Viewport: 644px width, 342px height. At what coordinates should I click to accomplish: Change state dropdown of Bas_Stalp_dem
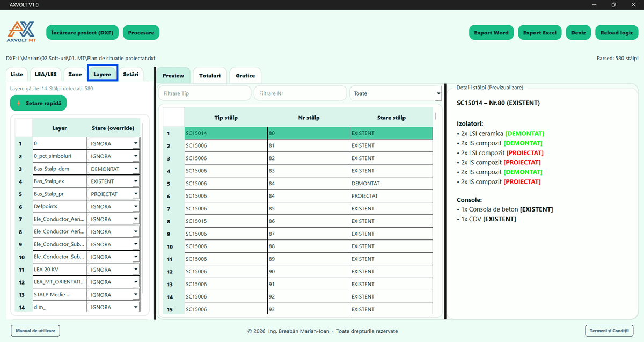click(113, 169)
